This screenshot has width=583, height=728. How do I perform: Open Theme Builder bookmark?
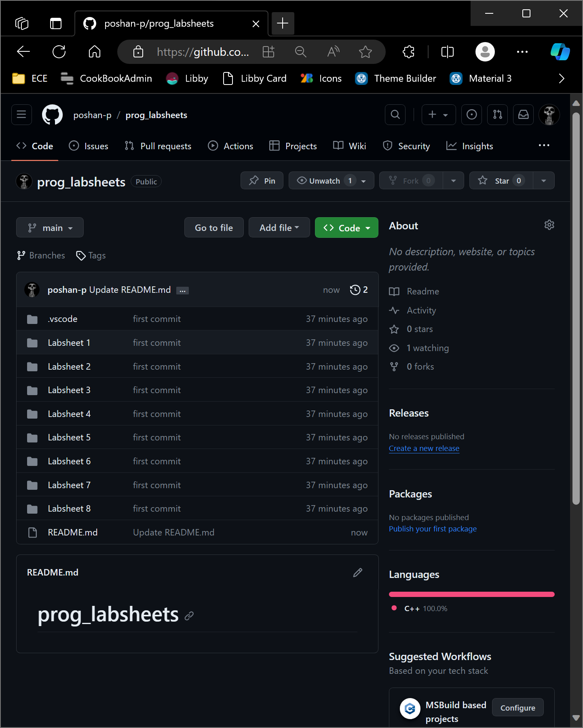[x=396, y=78]
